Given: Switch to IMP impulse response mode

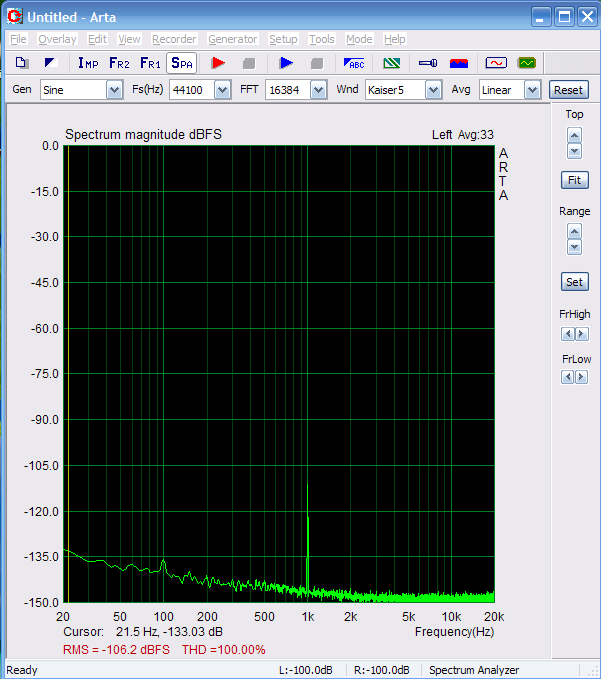Looking at the screenshot, I should tap(88, 63).
